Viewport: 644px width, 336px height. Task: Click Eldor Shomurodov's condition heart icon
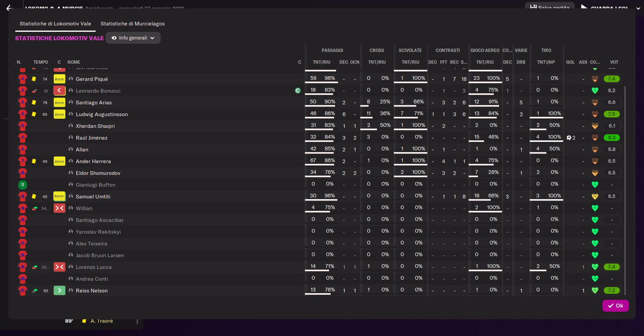pyautogui.click(x=595, y=173)
